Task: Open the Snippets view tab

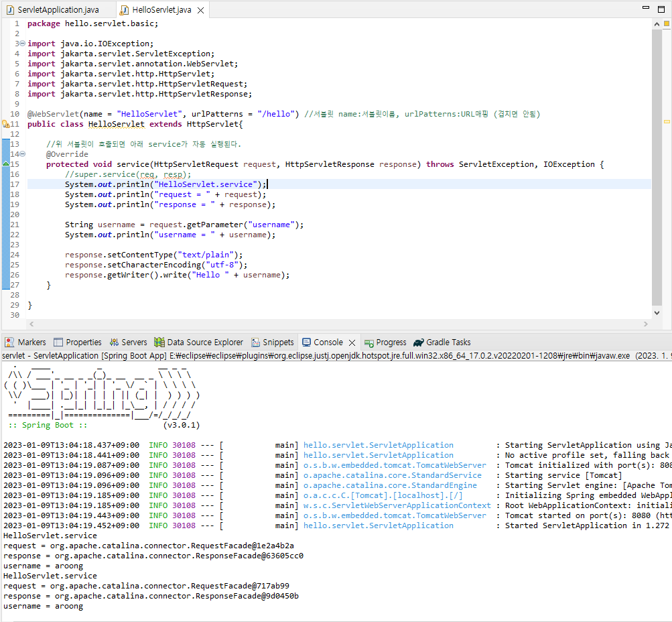Action: tap(273, 342)
